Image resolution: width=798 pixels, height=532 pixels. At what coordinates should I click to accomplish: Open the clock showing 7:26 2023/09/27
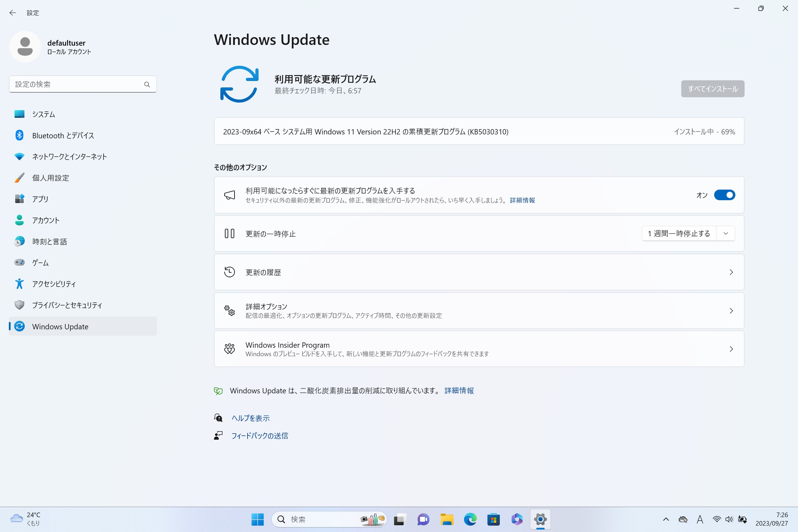click(772, 519)
